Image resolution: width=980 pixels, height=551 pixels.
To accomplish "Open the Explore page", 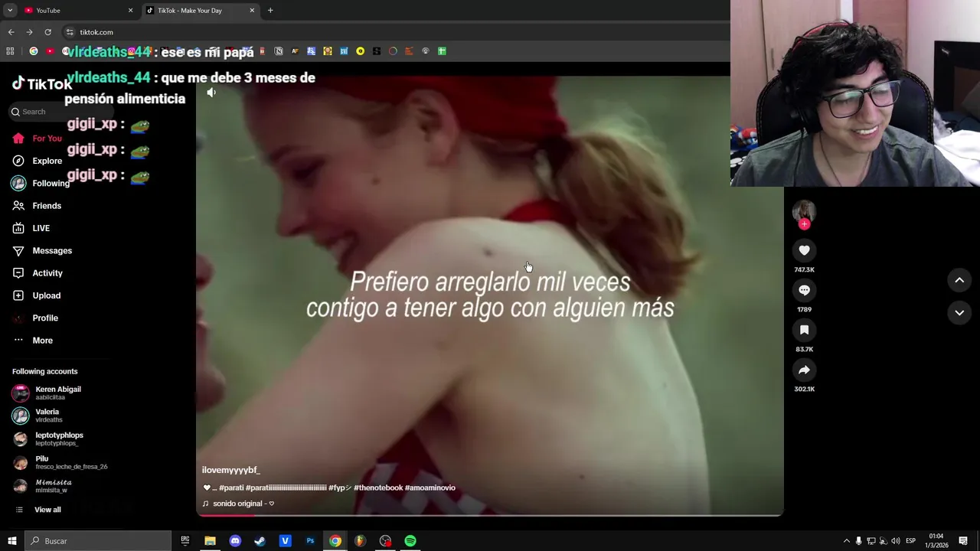I will click(37, 161).
